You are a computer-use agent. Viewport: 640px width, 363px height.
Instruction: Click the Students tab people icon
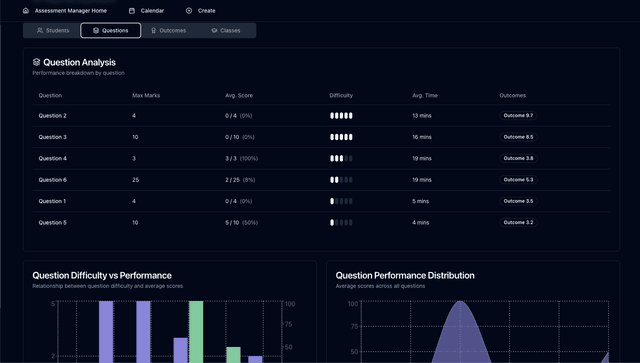pyautogui.click(x=40, y=30)
